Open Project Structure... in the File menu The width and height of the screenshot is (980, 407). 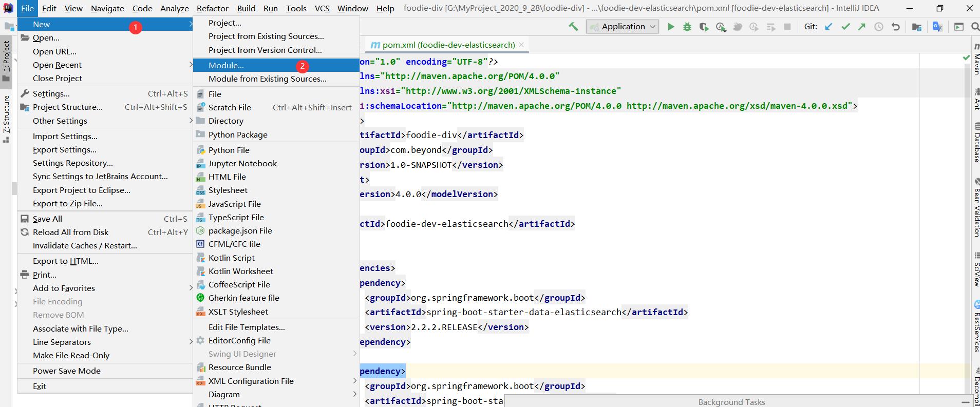105,107
